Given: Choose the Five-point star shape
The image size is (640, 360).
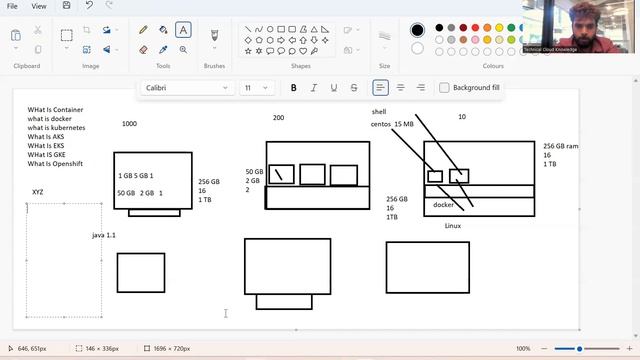Looking at the screenshot, I should [248, 51].
